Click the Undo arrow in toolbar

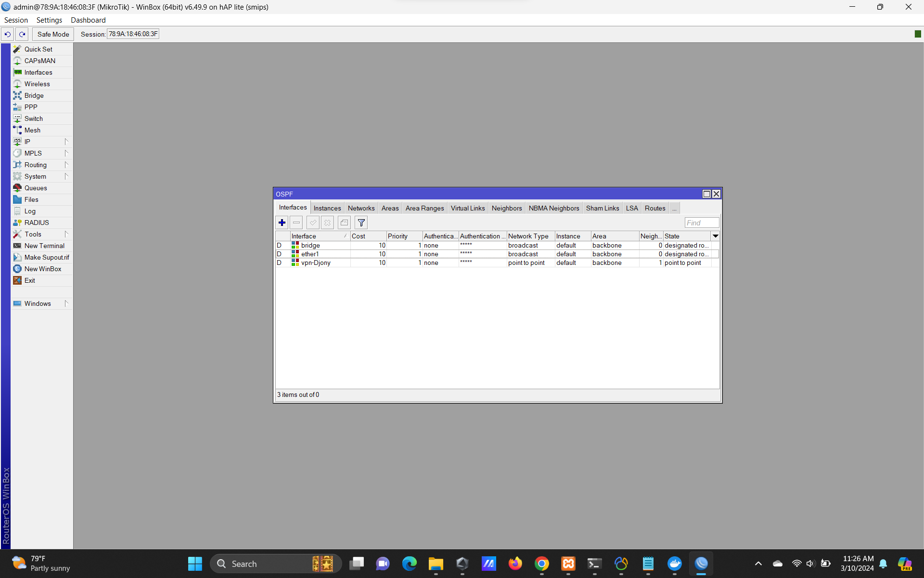(x=8, y=34)
